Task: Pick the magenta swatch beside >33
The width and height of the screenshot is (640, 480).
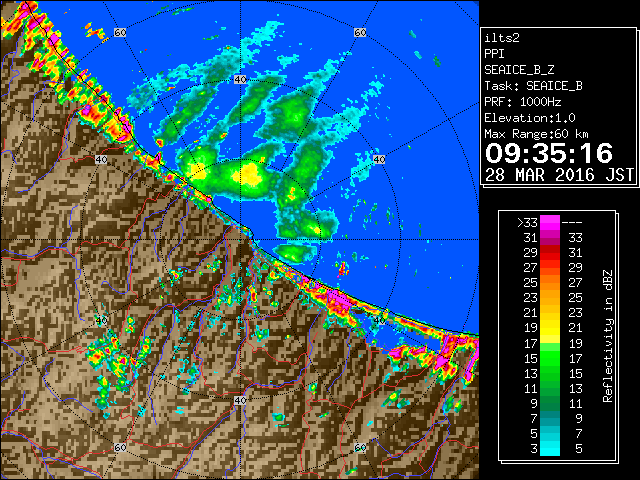Action: pos(550,222)
